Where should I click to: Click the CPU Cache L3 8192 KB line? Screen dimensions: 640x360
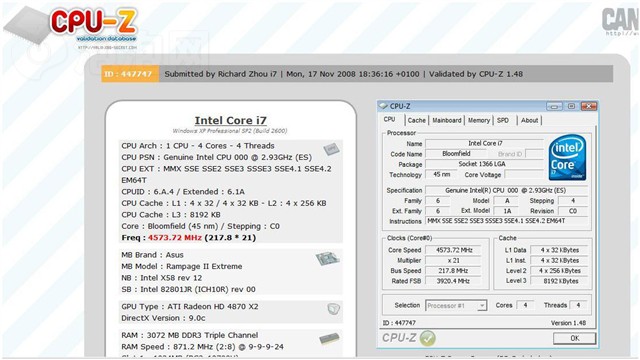pos(171,214)
